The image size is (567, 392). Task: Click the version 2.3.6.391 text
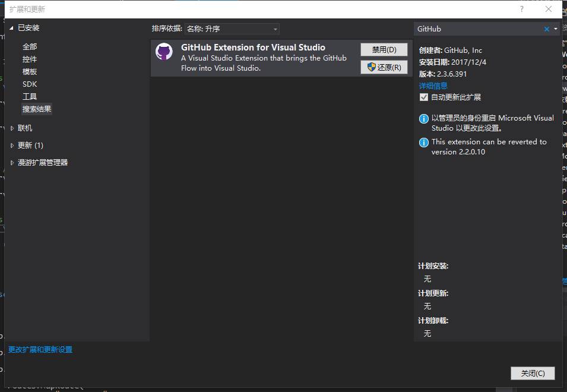[452, 74]
